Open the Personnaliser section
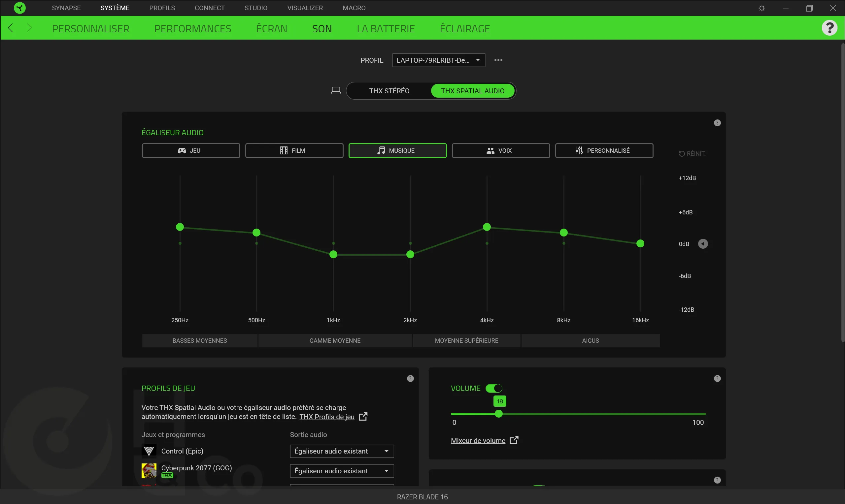Viewport: 845px width, 504px height. coord(91,28)
